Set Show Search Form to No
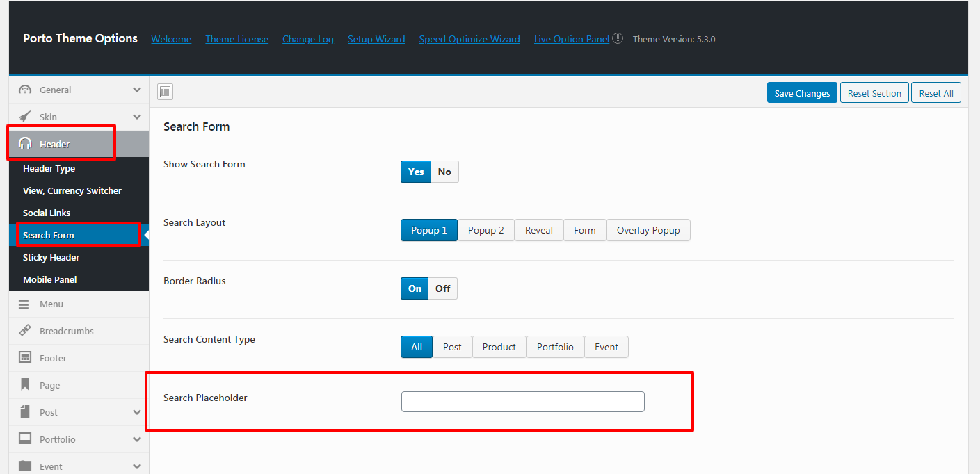The width and height of the screenshot is (980, 474). tap(444, 172)
